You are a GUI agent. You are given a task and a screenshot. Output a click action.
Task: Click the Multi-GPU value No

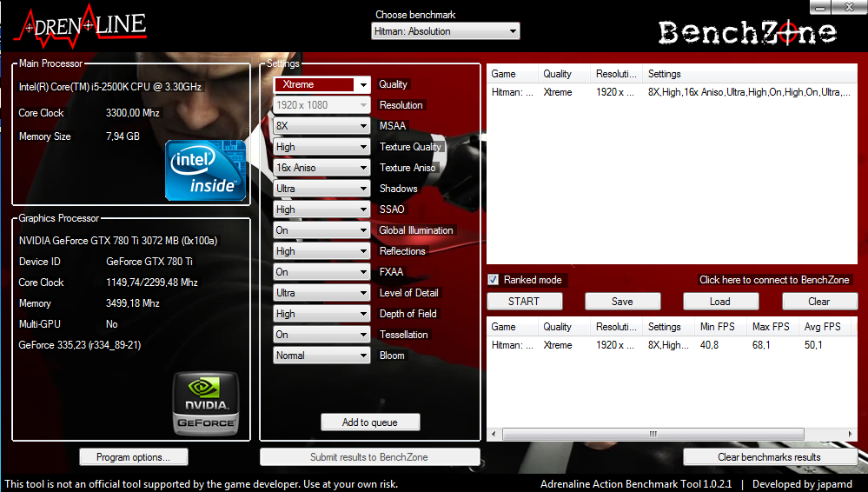click(112, 324)
